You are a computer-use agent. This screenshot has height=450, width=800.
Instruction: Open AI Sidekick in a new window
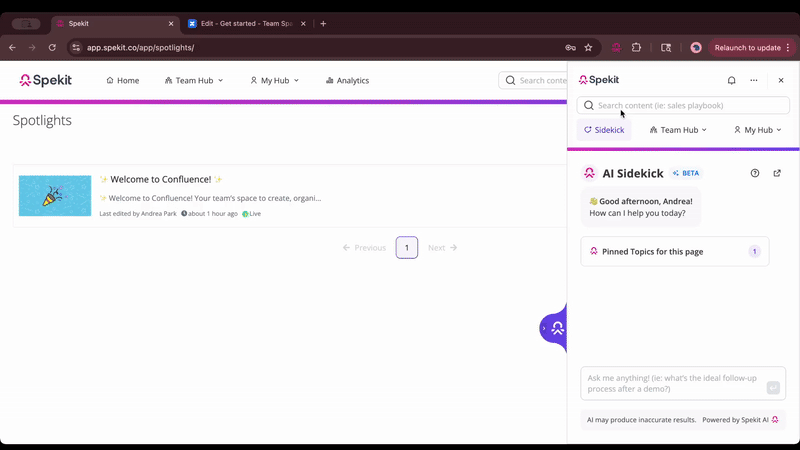777,173
